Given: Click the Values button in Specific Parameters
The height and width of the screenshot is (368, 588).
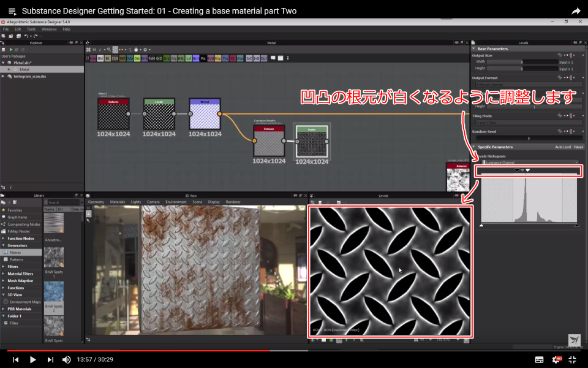Looking at the screenshot, I should (x=578, y=147).
